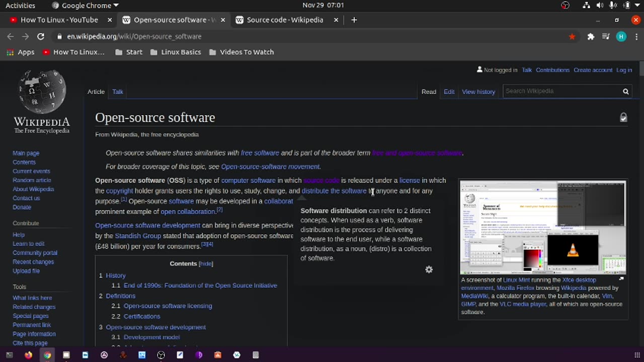Select the Talk tab beside Article
This screenshot has width=644, height=362.
[x=118, y=92]
